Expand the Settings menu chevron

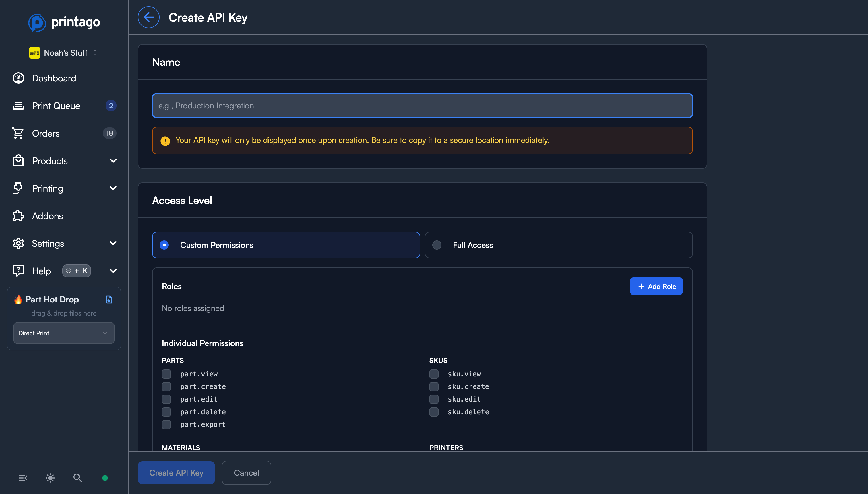click(113, 243)
